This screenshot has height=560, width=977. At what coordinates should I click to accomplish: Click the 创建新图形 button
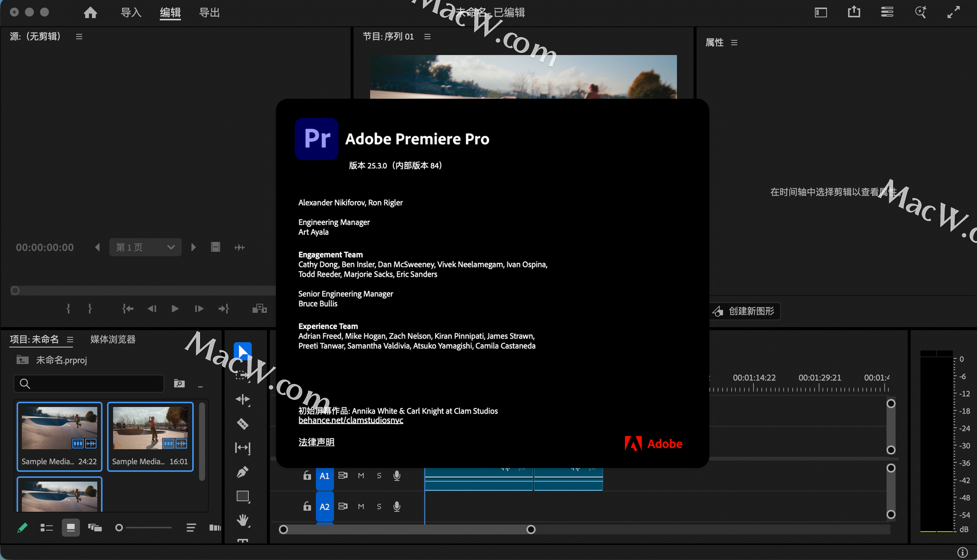(x=744, y=311)
